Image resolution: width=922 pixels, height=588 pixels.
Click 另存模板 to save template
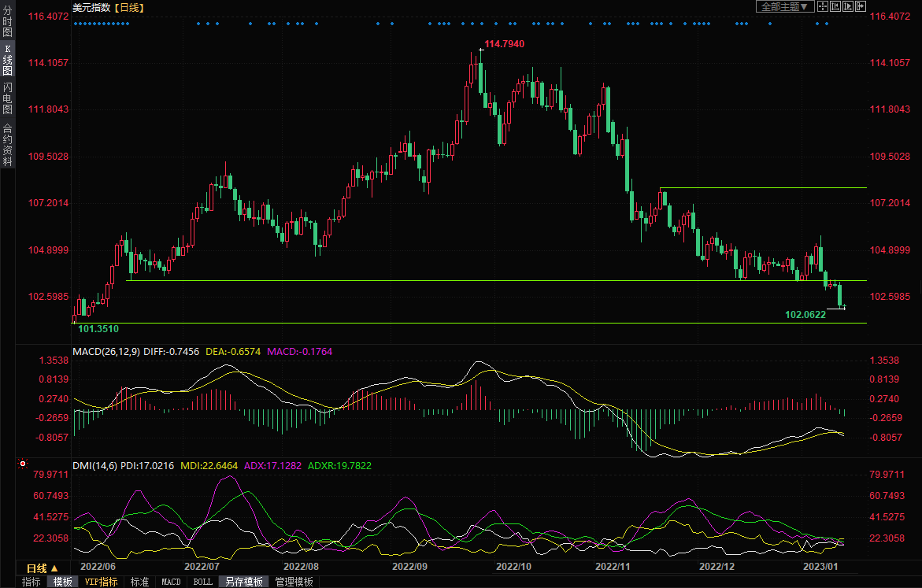(x=243, y=582)
